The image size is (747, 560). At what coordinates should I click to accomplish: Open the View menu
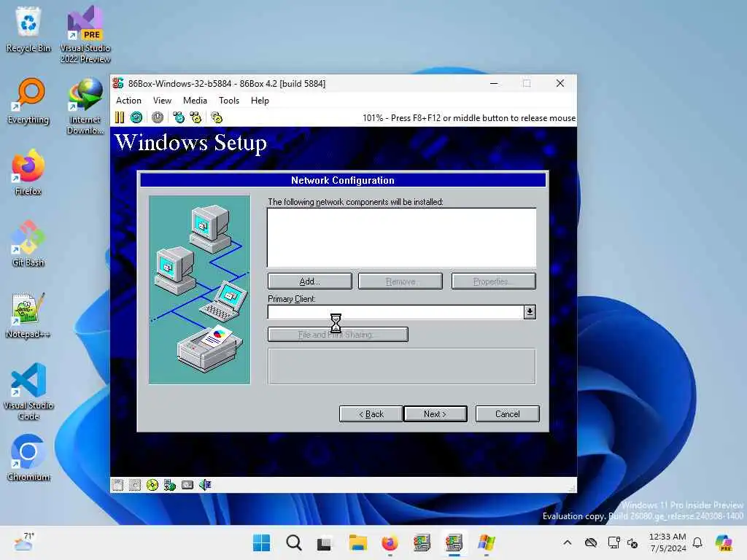(x=162, y=101)
